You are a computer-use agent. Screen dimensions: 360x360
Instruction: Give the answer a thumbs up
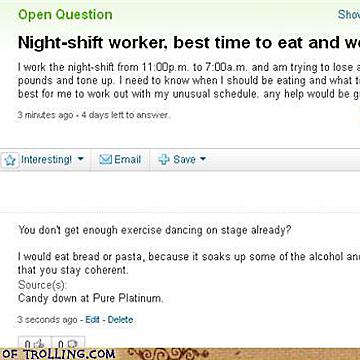click(35, 344)
